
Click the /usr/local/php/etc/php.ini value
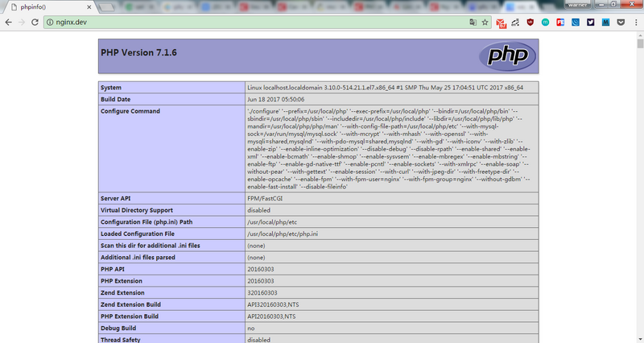(283, 233)
